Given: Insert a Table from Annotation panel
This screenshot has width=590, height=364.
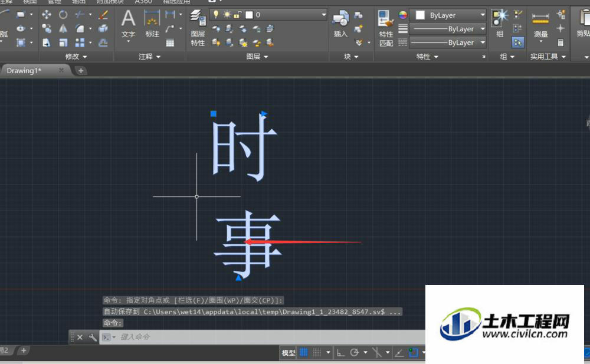Looking at the screenshot, I should (170, 42).
